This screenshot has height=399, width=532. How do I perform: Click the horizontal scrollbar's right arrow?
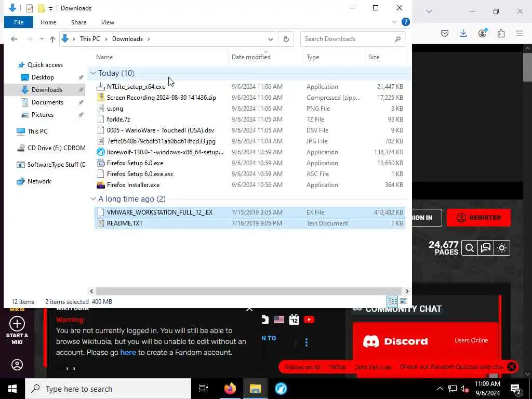click(x=407, y=291)
